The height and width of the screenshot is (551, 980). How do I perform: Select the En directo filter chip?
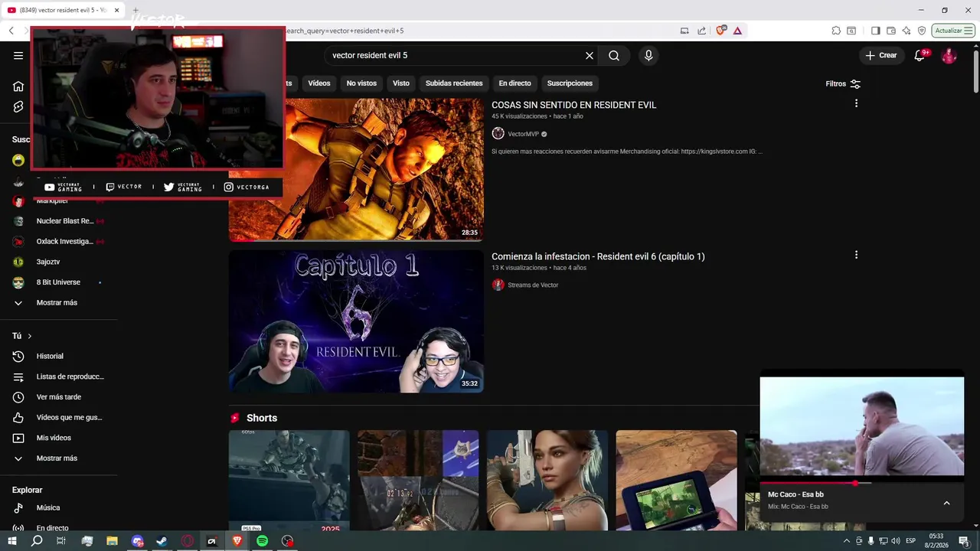(x=514, y=83)
